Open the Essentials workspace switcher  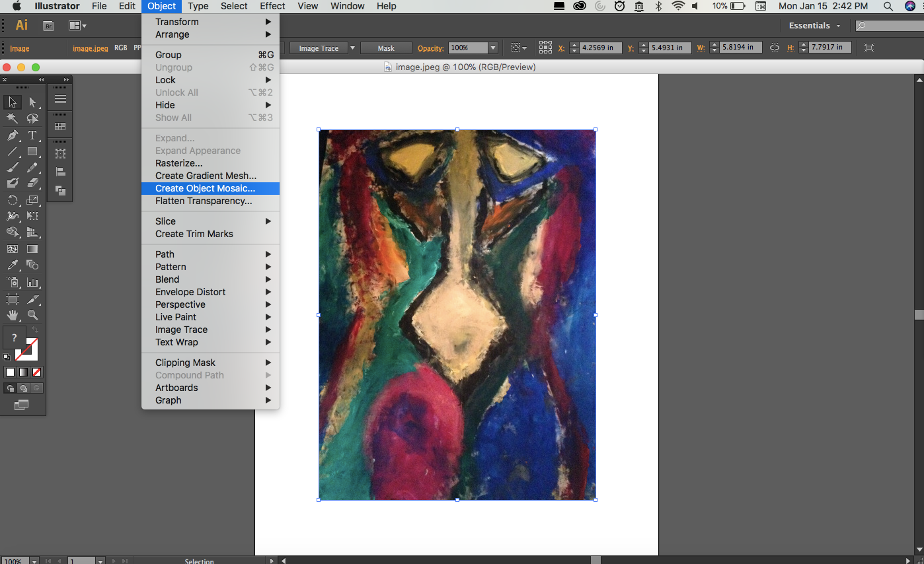[x=814, y=26]
